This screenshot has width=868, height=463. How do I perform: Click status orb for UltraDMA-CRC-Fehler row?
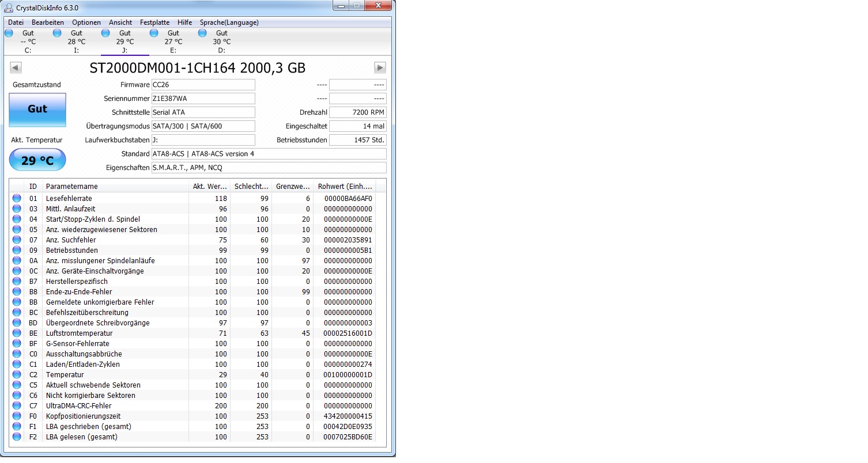pyautogui.click(x=17, y=405)
